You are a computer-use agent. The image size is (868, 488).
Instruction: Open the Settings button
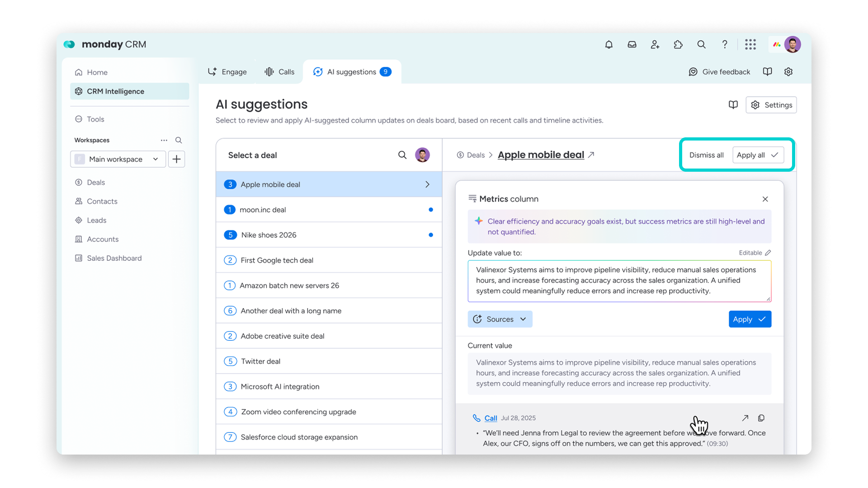771,105
